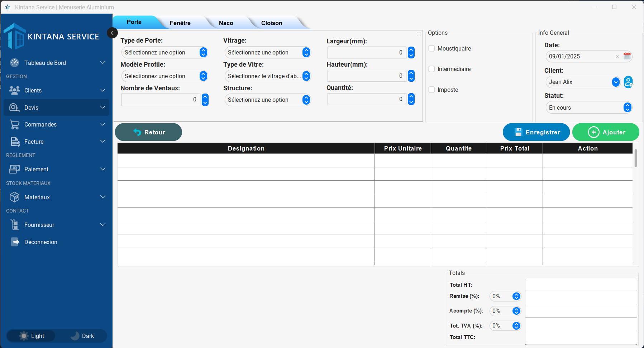Expand the Fournisseur sidebar section
Image resolution: width=644 pixels, height=348 pixels.
103,225
